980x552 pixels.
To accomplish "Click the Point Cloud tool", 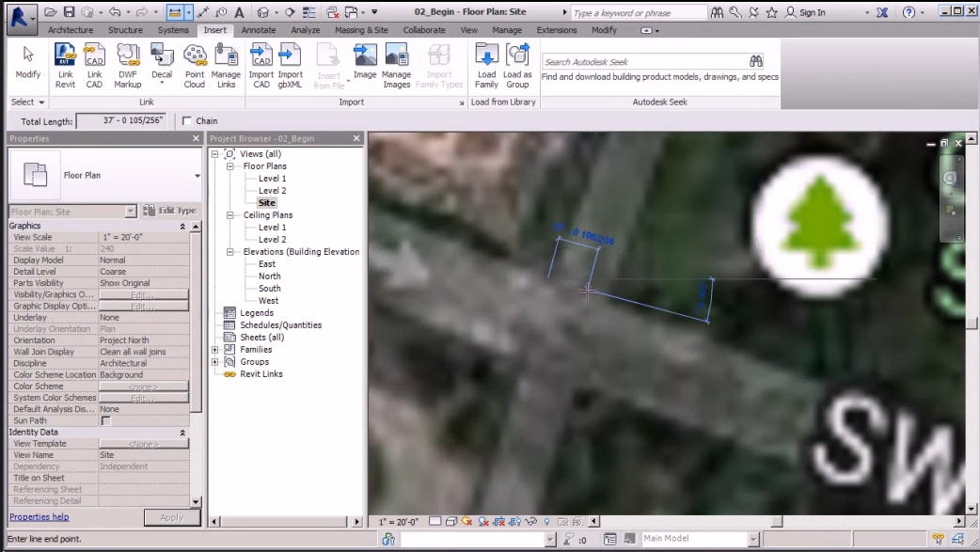I will click(x=195, y=66).
